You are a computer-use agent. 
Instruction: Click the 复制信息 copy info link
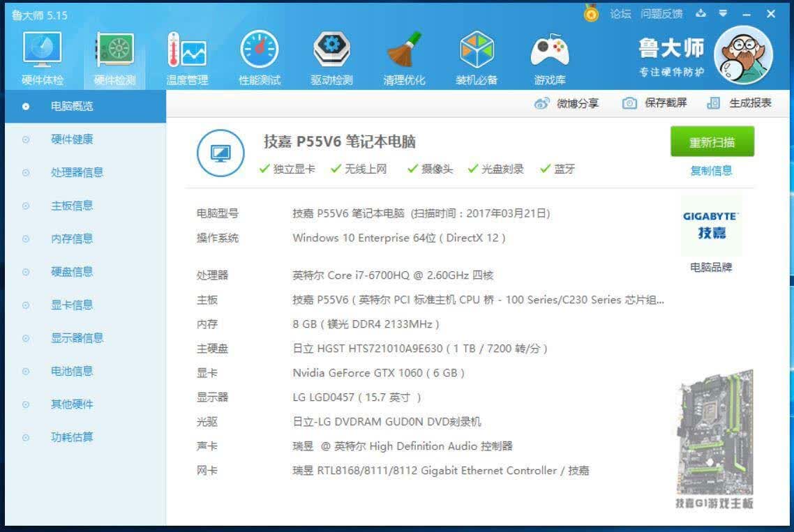tap(711, 171)
